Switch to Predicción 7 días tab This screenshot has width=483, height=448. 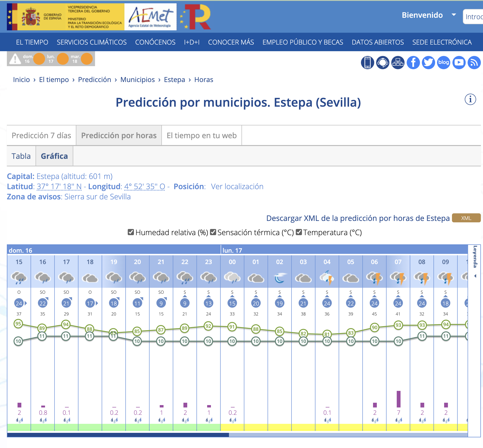click(41, 135)
